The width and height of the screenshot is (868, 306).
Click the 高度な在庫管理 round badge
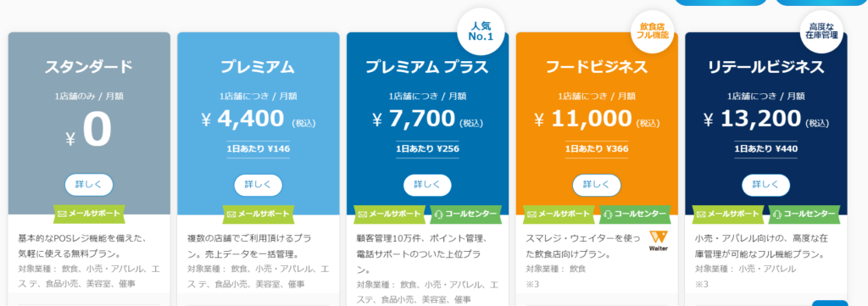(821, 31)
